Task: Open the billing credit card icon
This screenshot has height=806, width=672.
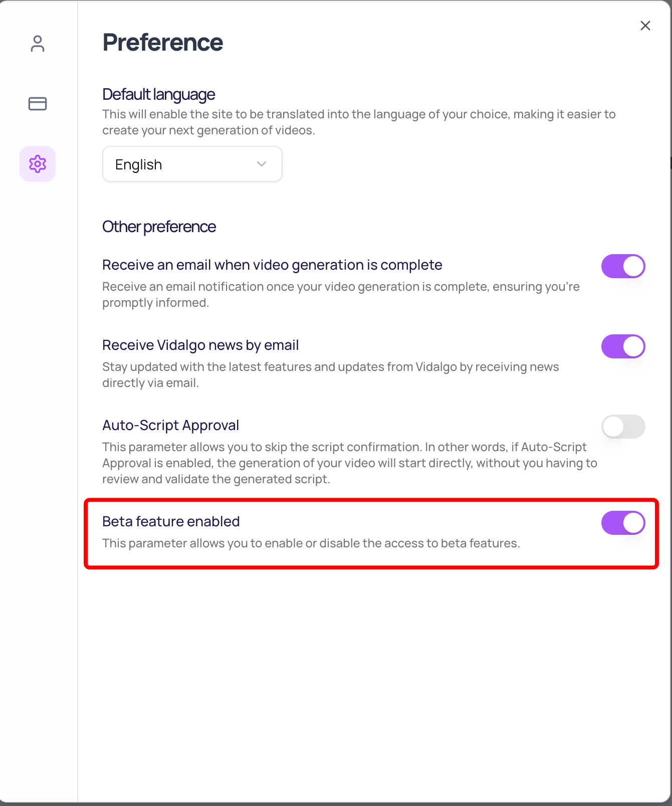Action: (x=38, y=104)
